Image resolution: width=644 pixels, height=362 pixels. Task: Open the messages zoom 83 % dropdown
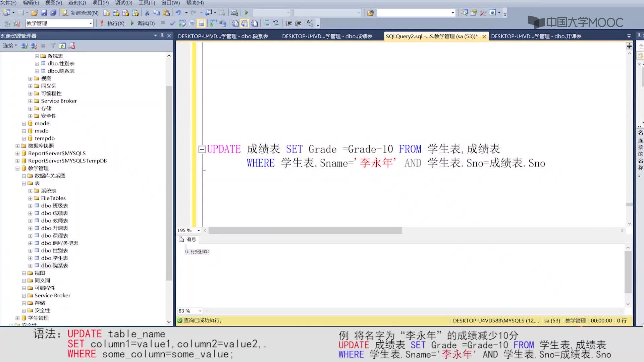tap(200, 311)
